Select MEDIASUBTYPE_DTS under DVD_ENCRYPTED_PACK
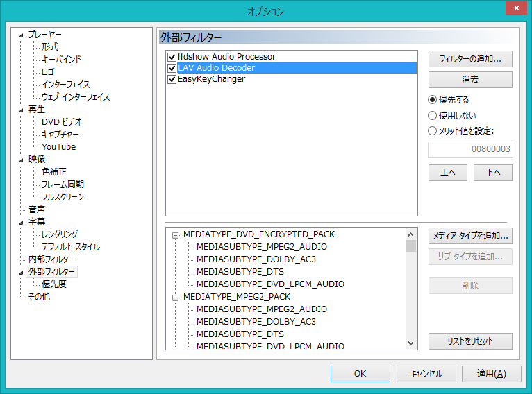532x394 pixels. pos(240,272)
